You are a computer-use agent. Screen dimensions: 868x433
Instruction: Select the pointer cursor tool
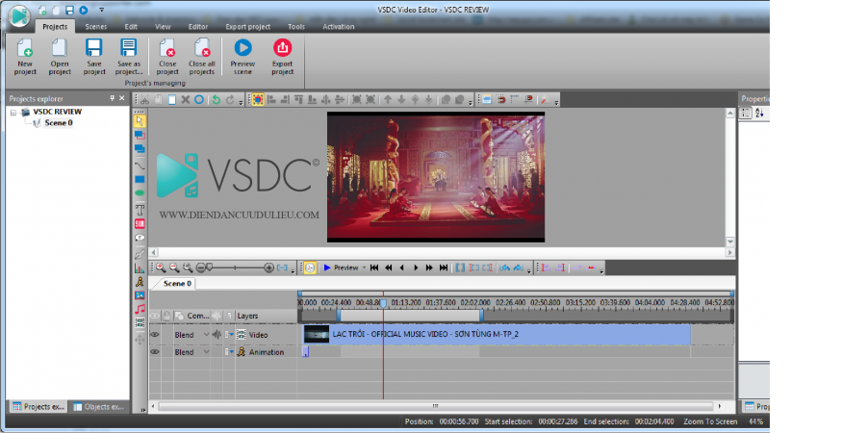140,121
